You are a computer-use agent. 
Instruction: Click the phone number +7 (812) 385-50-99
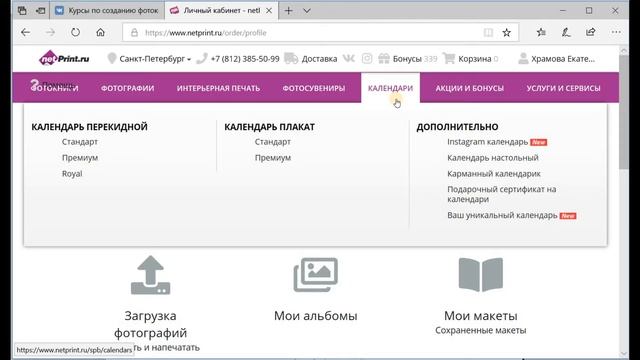click(245, 59)
